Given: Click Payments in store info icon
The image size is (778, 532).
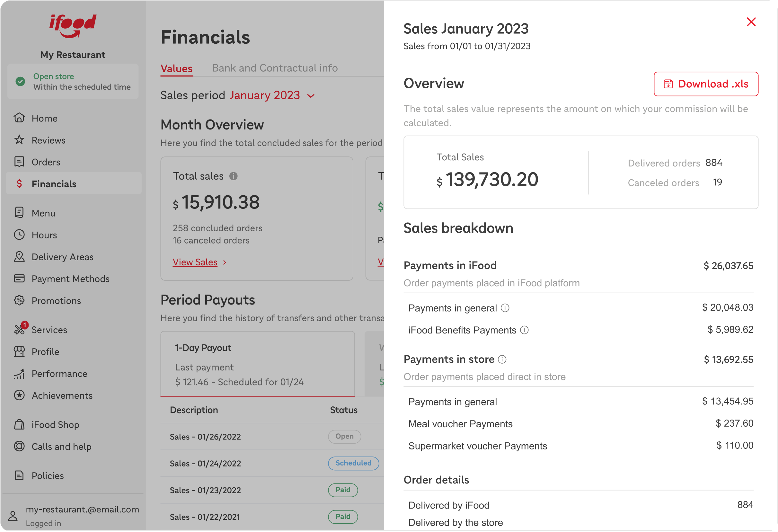Looking at the screenshot, I should [502, 359].
